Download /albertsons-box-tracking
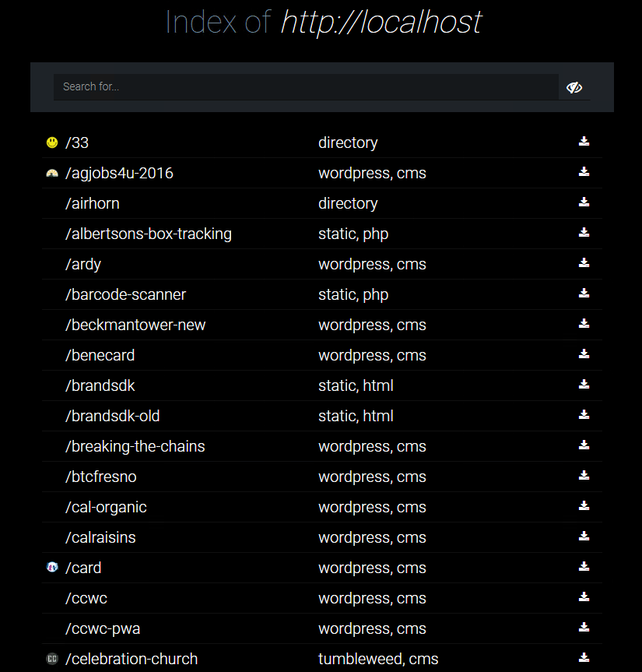 point(584,233)
